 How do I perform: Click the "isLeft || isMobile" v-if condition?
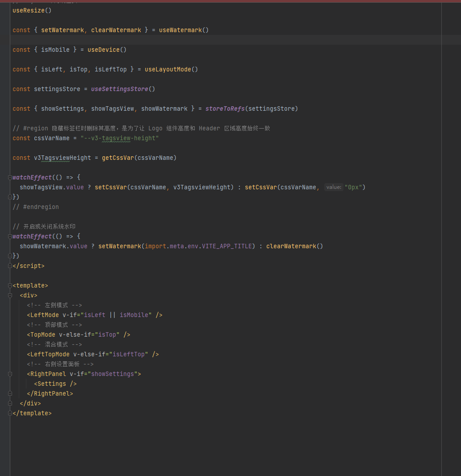click(116, 315)
